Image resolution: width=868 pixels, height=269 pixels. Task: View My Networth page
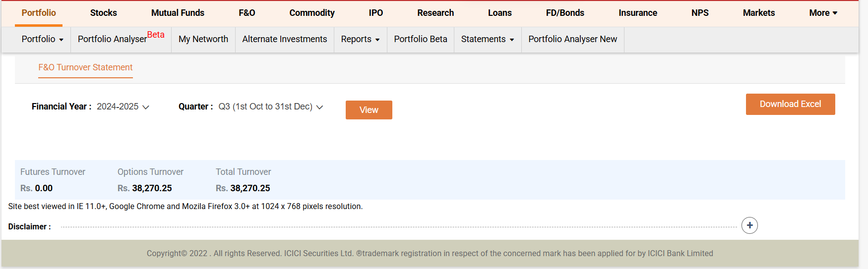click(x=203, y=39)
